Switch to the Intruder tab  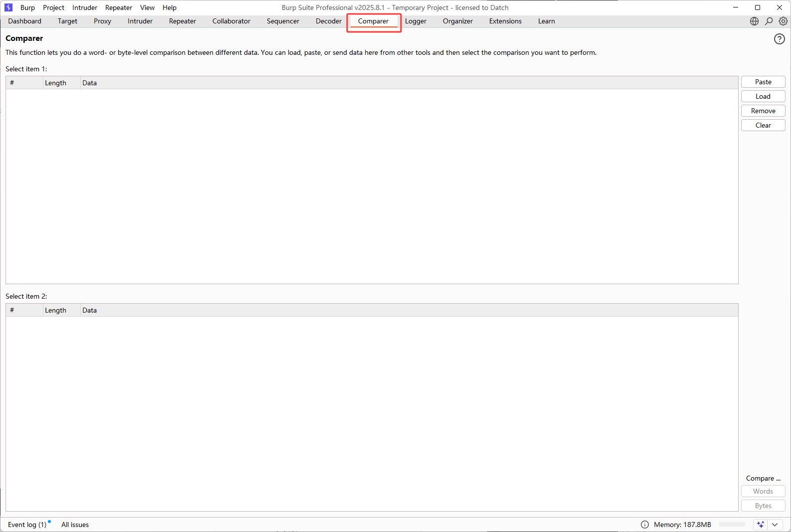(x=140, y=21)
